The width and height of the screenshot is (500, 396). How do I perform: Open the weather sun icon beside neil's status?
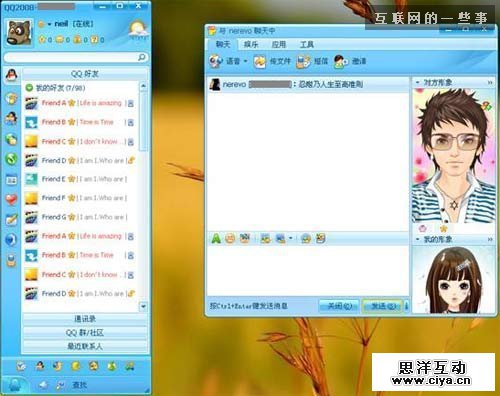138,30
